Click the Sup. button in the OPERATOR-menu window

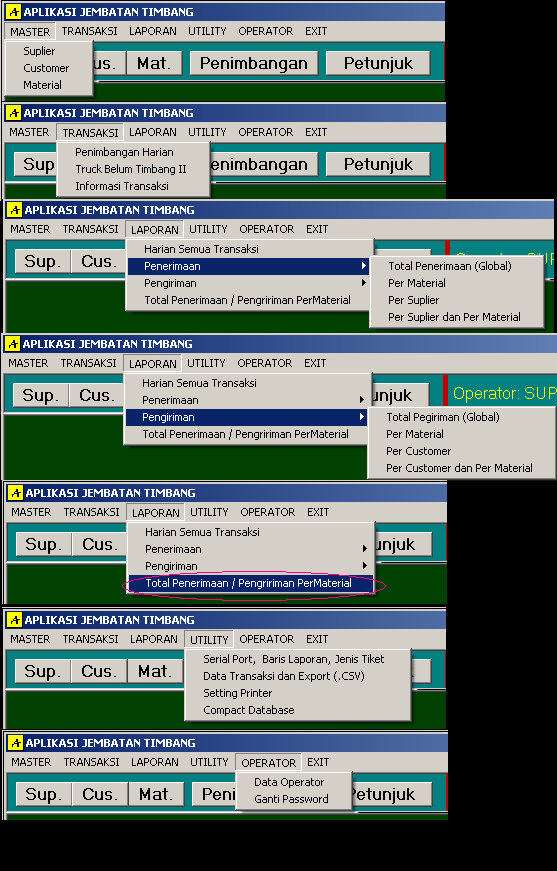(x=44, y=794)
